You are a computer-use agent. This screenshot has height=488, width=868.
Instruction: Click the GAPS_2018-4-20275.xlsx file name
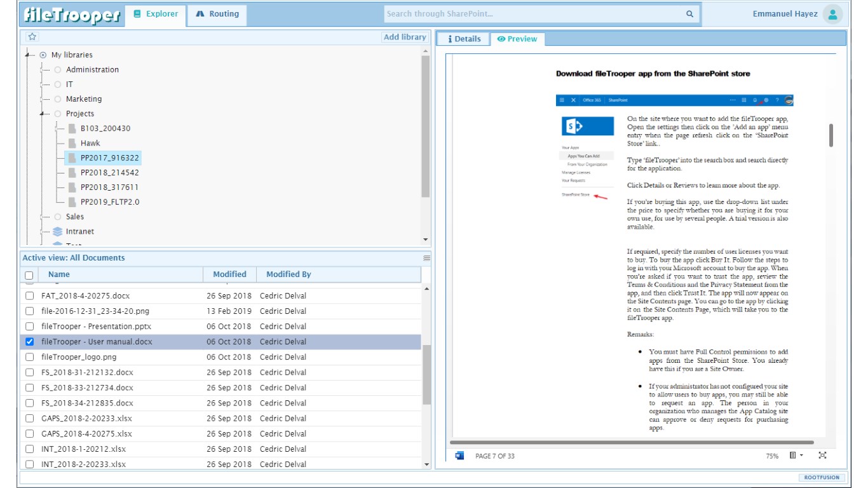[x=86, y=434]
